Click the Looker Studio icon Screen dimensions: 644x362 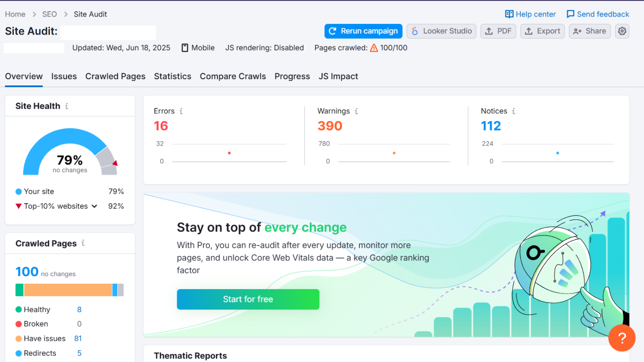(x=414, y=31)
